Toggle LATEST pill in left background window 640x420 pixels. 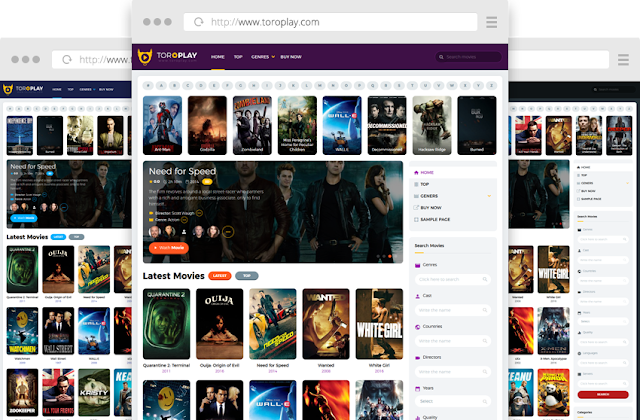tap(58, 237)
